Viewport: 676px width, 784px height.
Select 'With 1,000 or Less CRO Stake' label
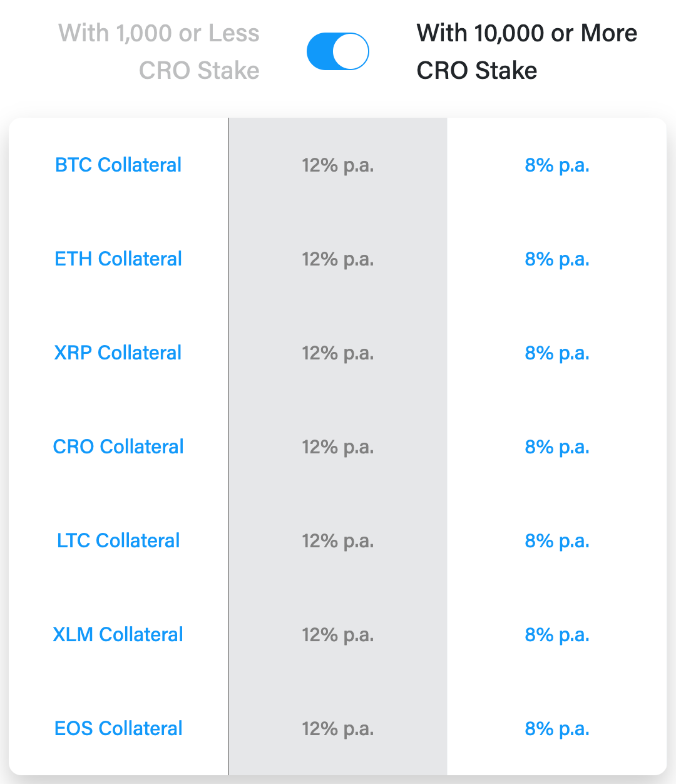[x=159, y=51]
